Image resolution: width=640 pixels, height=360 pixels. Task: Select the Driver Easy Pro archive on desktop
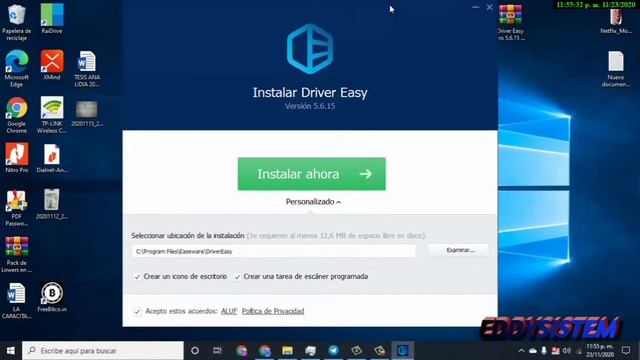510,22
